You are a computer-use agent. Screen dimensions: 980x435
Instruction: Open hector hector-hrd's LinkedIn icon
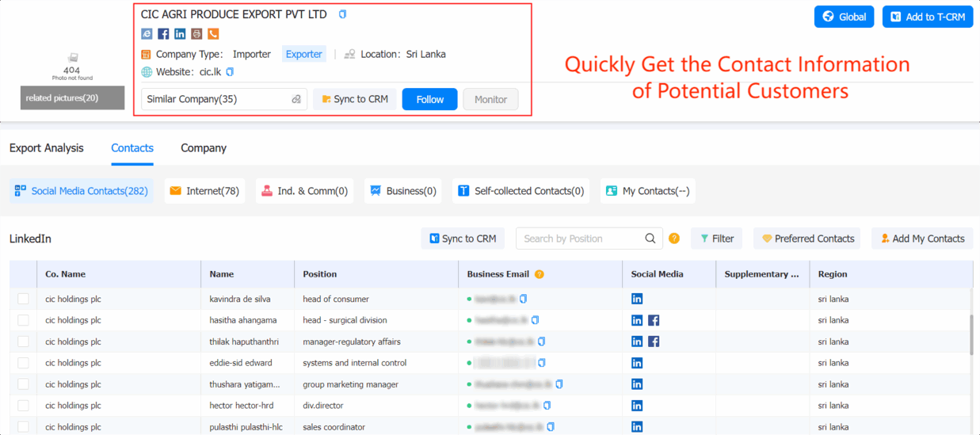(x=637, y=405)
